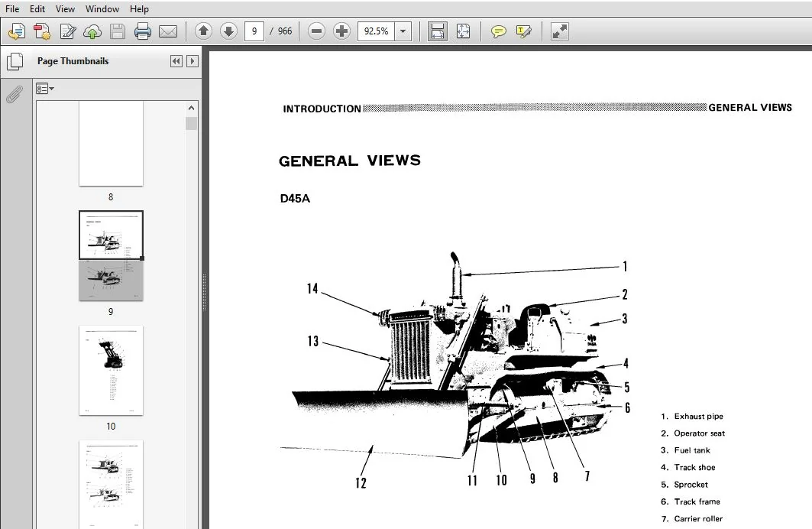Click the fit one full page icon
This screenshot has height=529, width=812.
[x=463, y=31]
